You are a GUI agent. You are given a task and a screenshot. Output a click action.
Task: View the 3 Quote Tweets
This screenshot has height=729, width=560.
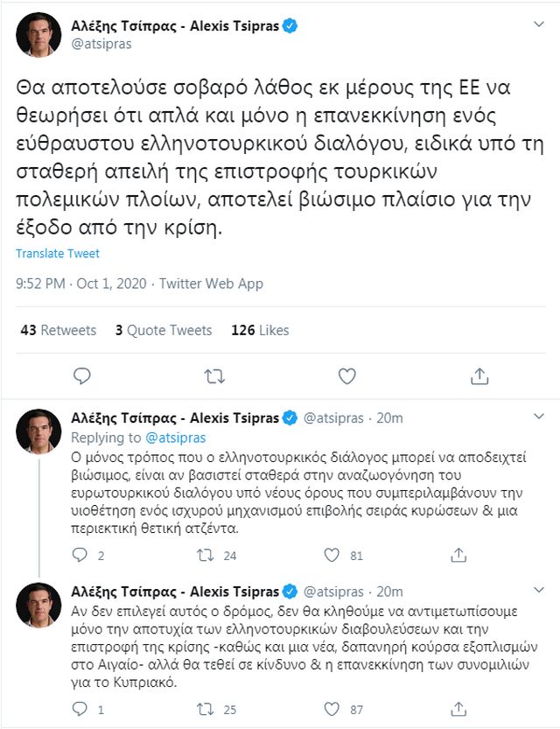(164, 330)
